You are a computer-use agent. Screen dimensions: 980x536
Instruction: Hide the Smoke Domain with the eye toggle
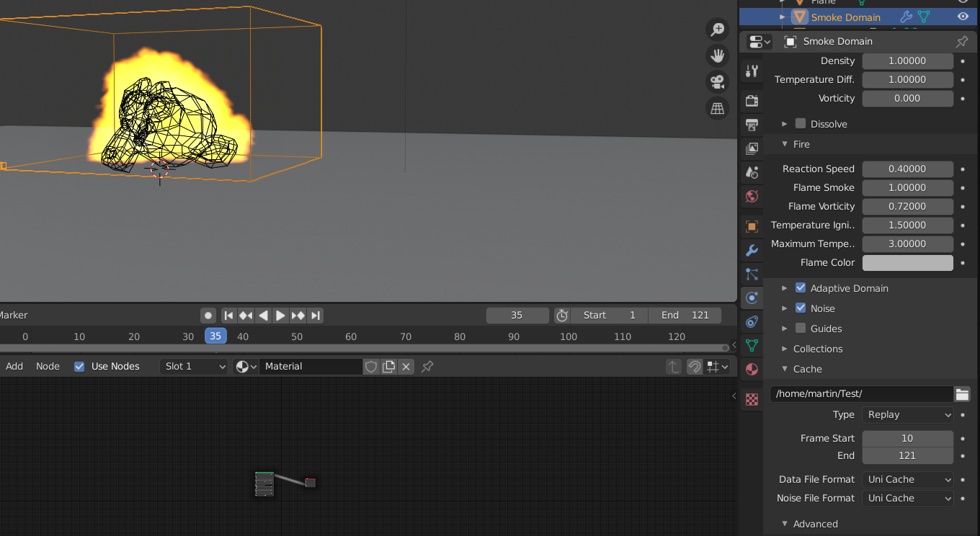[963, 17]
